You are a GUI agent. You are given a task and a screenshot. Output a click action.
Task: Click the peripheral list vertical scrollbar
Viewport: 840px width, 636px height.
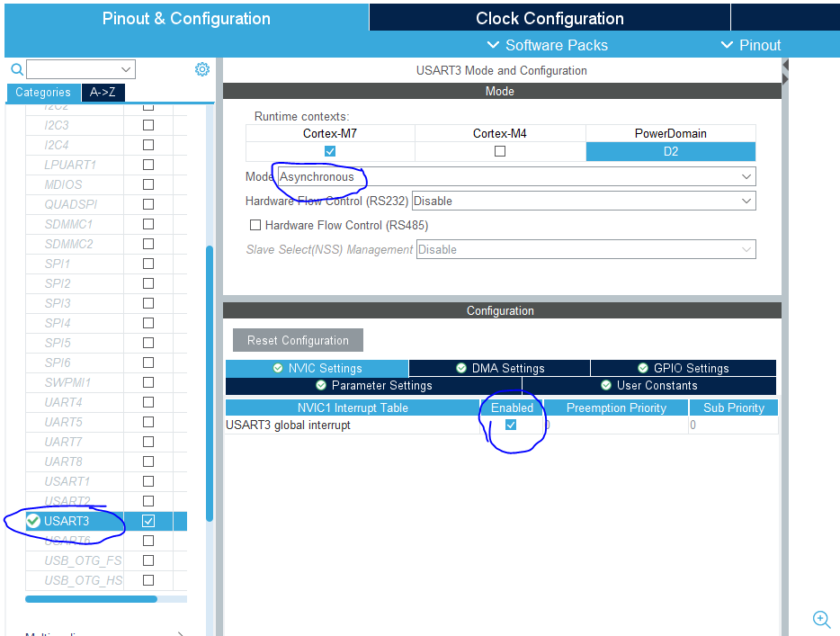point(210,383)
